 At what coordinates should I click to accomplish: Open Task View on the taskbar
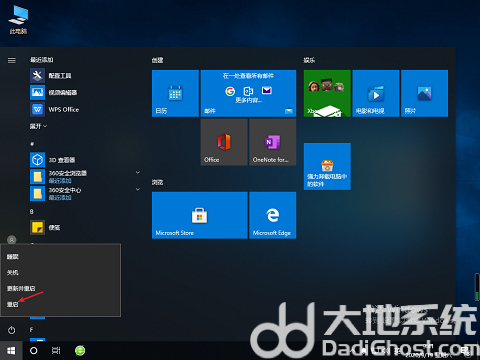click(56, 351)
